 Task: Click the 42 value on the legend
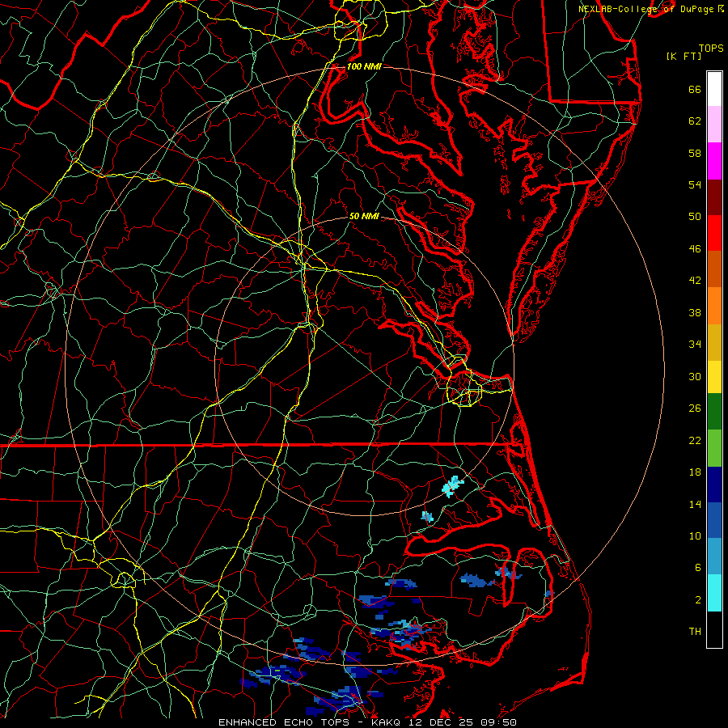click(695, 281)
